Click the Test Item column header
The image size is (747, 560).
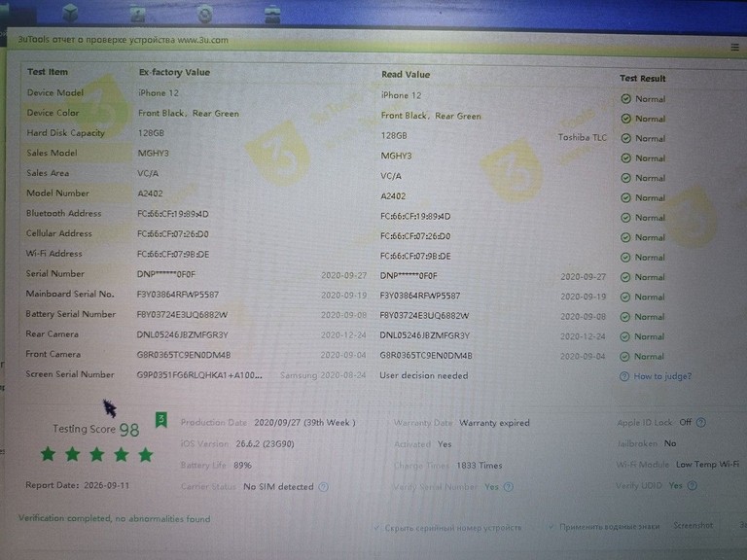(x=48, y=72)
